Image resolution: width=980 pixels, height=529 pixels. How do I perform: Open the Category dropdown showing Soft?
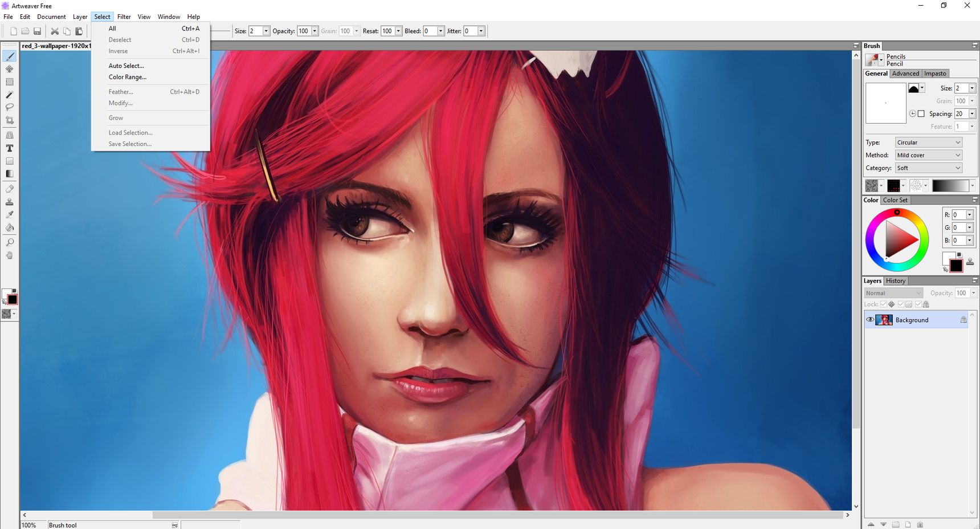pyautogui.click(x=928, y=168)
